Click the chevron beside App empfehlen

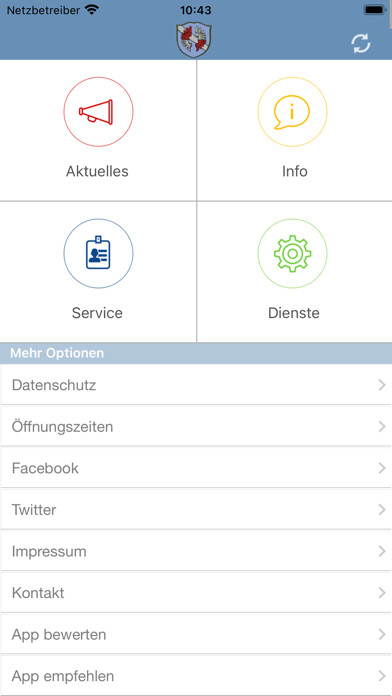[x=382, y=676]
